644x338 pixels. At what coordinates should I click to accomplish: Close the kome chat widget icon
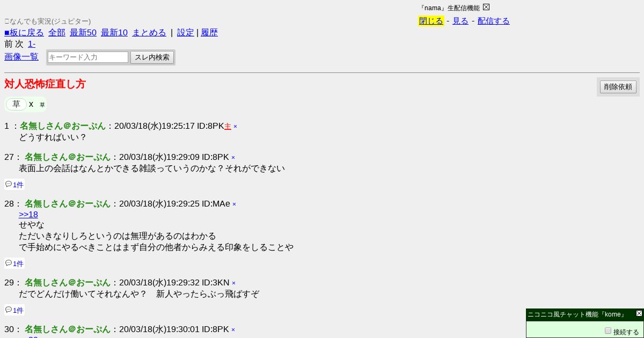point(639,313)
